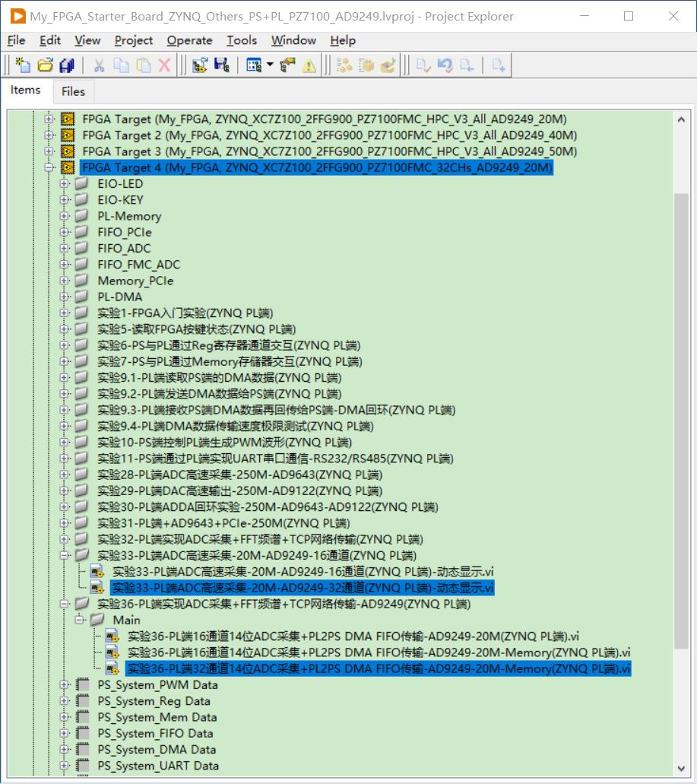
Task: Select 实验28 AD9643 高速采集 folder
Action: [240, 475]
